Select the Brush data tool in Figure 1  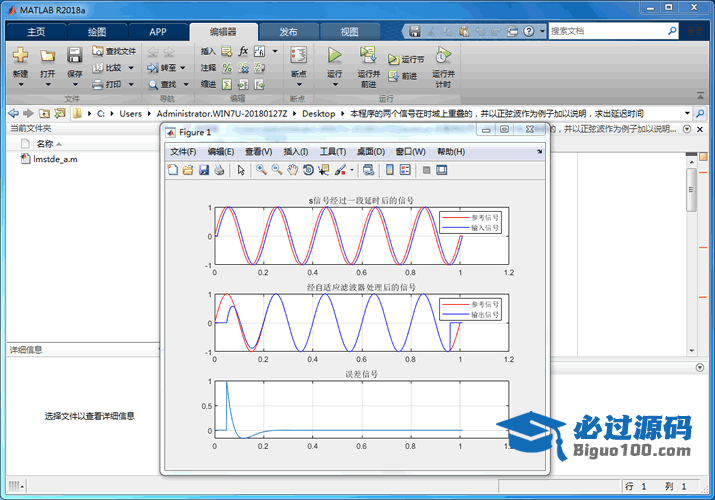click(x=340, y=170)
